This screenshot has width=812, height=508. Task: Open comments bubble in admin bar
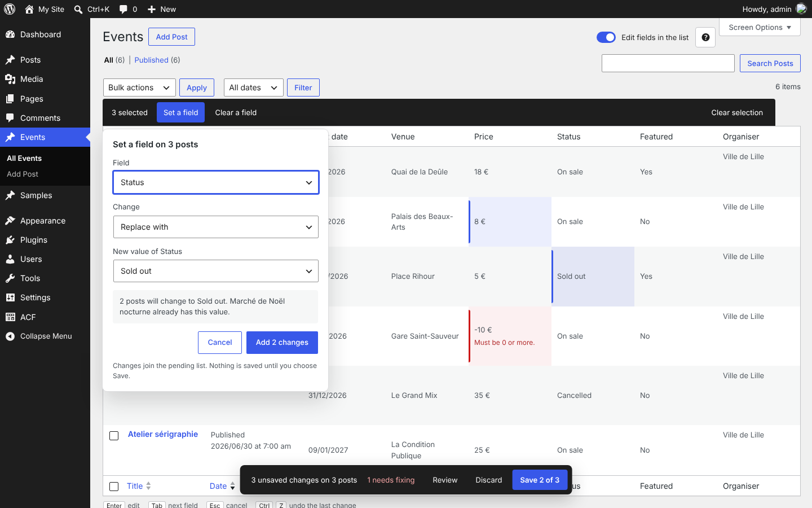123,10
